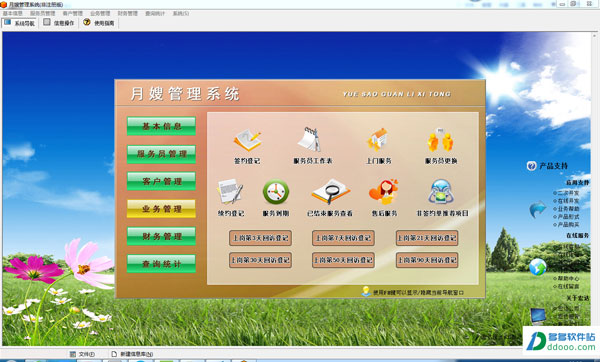Image resolution: width=600 pixels, height=362 pixels.
Task: Launch the 上门服务 house icon
Action: click(378, 140)
